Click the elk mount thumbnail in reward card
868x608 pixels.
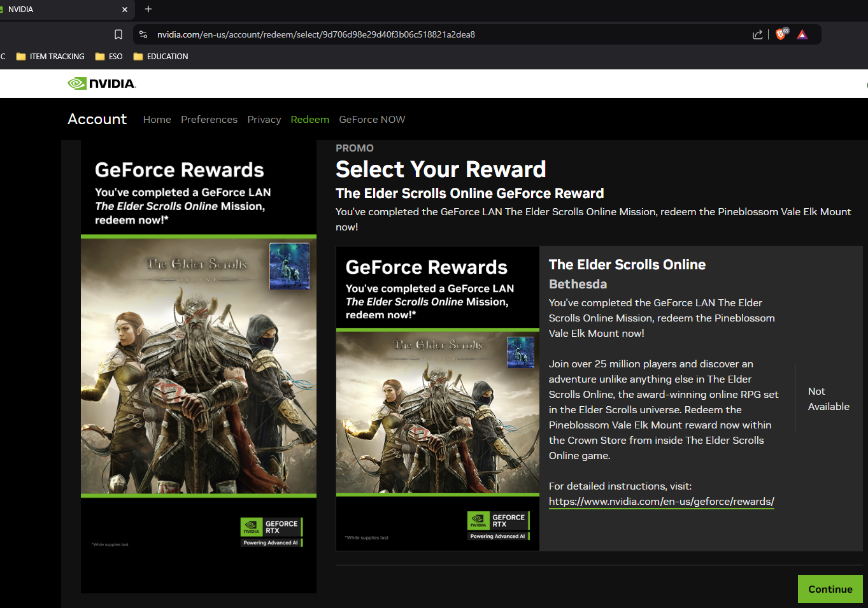[520, 352]
